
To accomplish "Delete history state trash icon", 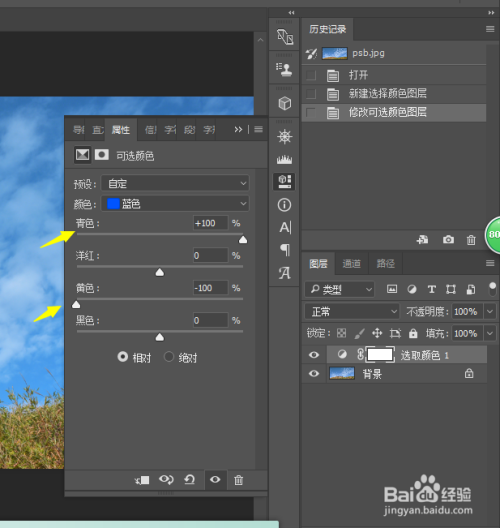I will point(471,240).
